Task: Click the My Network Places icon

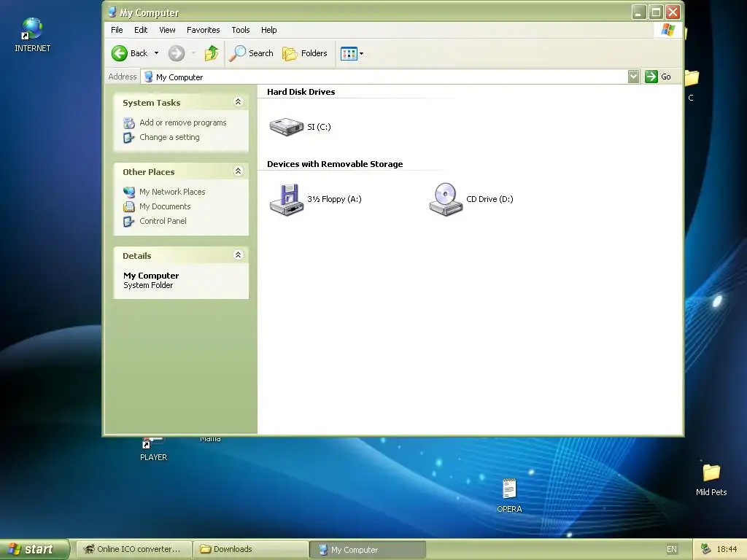Action: pos(129,192)
